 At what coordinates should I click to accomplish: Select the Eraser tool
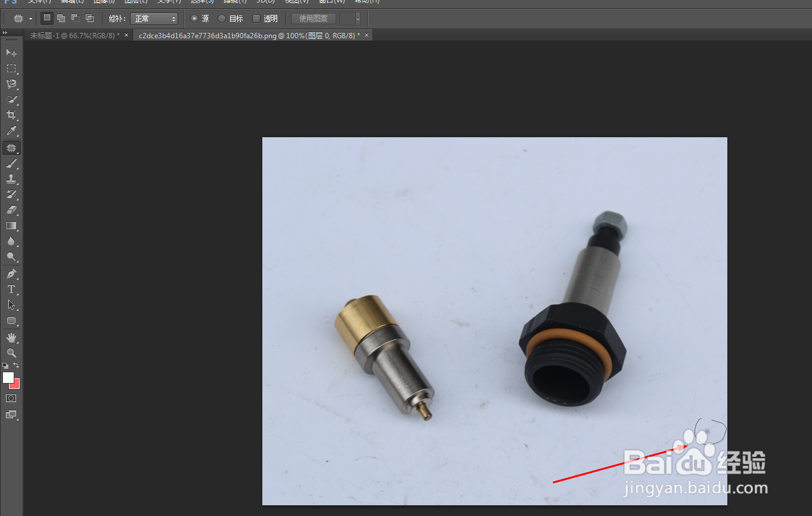[x=11, y=210]
